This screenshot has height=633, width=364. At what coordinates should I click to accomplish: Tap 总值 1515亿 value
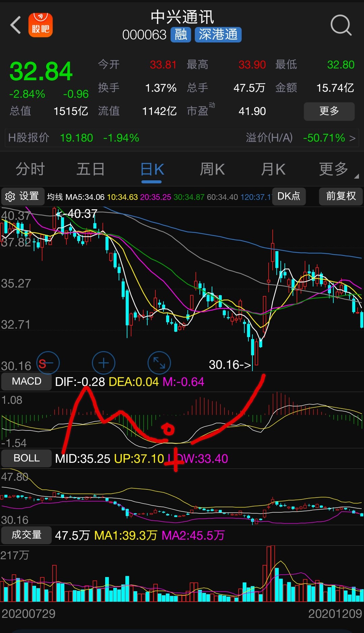tap(71, 111)
